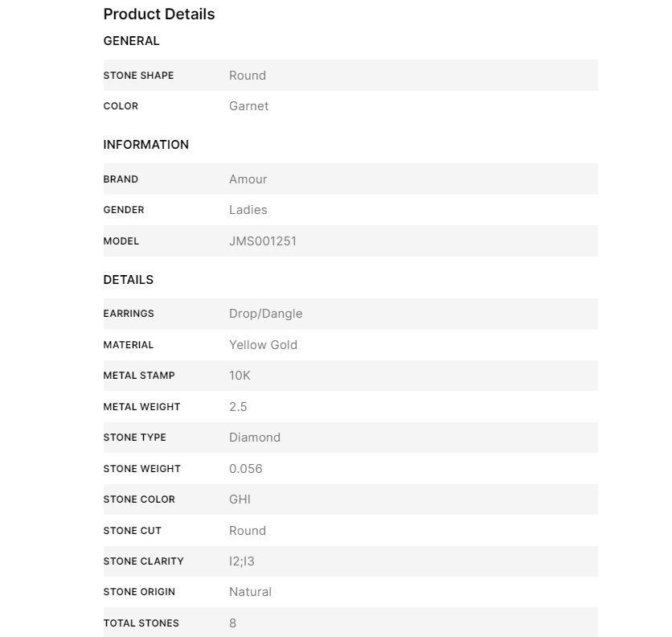Click the Yellow Gold material value
This screenshot has width=672, height=637.
(264, 345)
